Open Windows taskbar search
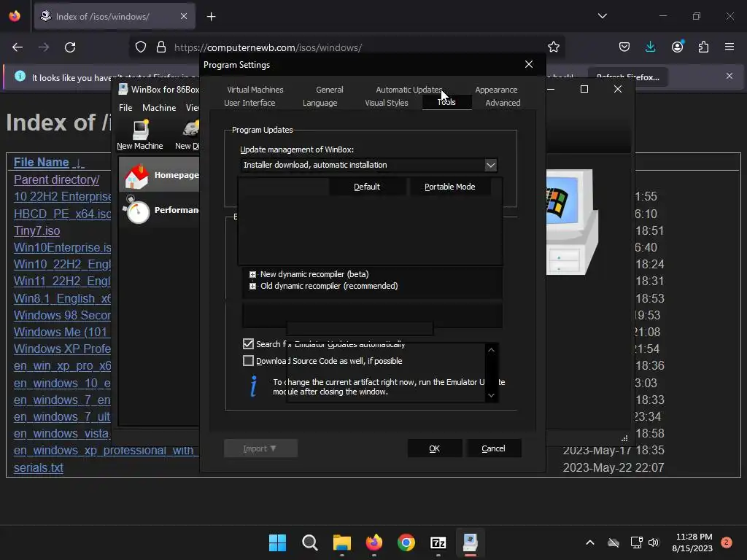 tap(309, 542)
